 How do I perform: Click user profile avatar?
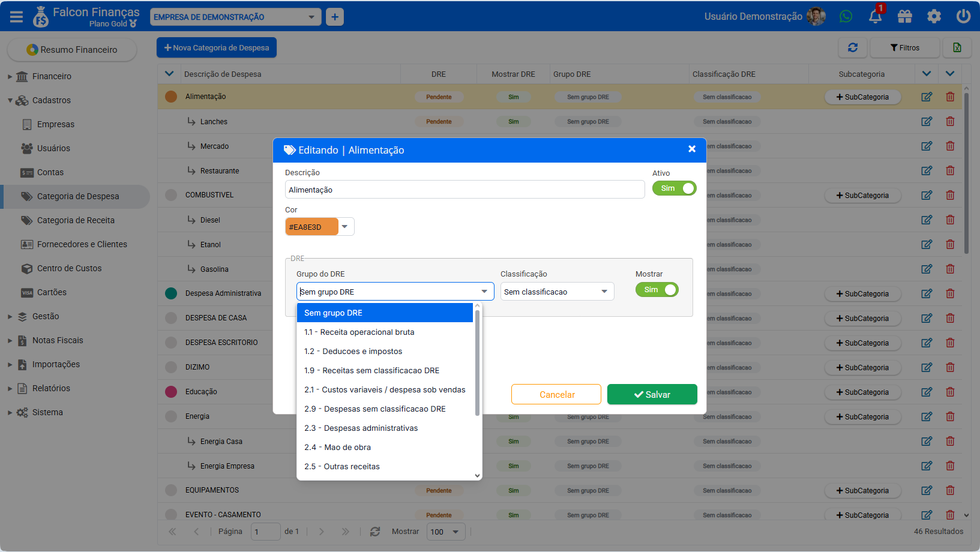point(816,16)
